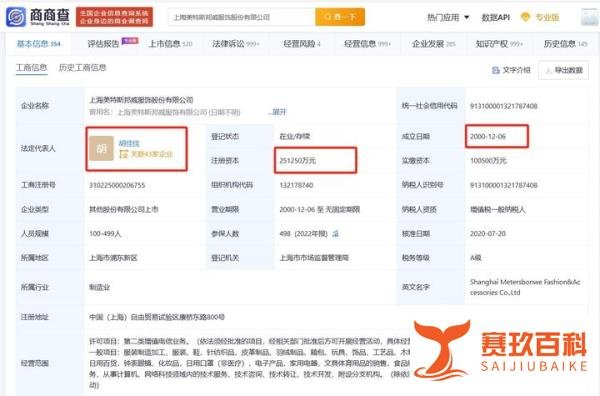This screenshot has width=600, height=396.
Task: Click unified credit code 91310000132178740B
Action: pos(504,106)
